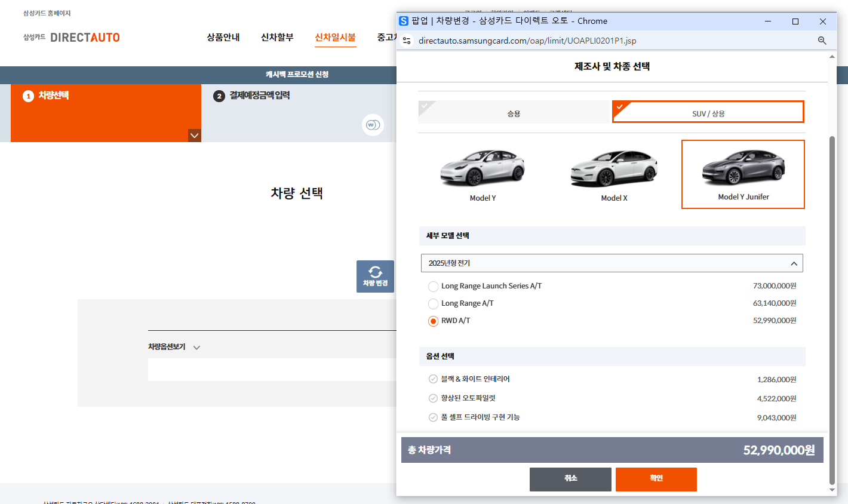Check 풀 셀프 드라이빙 구현 기능 option
848x504 pixels.
click(x=433, y=417)
